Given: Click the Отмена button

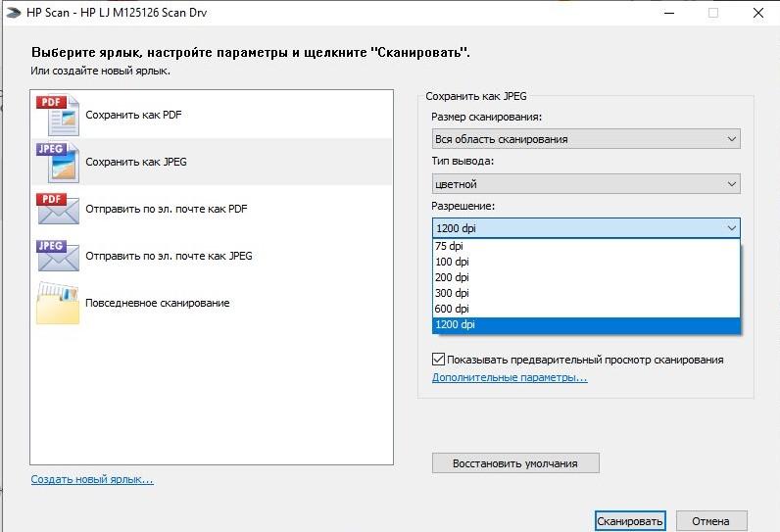Looking at the screenshot, I should tap(711, 521).
